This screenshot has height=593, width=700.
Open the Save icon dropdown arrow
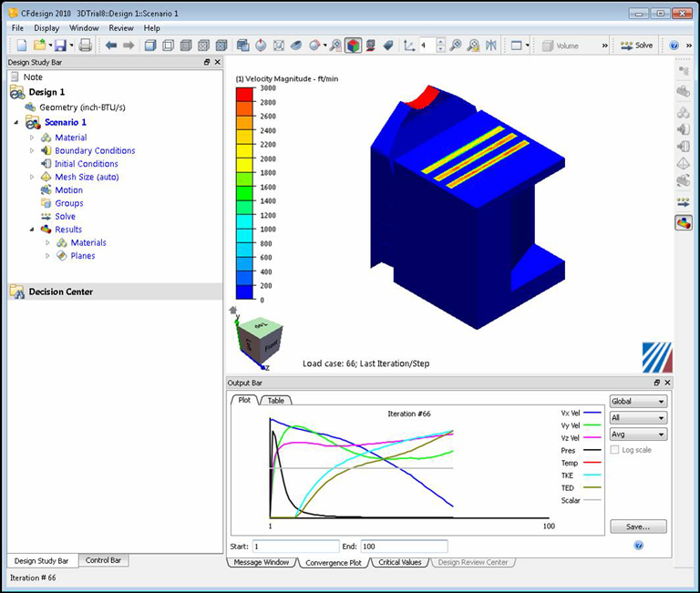(x=71, y=46)
